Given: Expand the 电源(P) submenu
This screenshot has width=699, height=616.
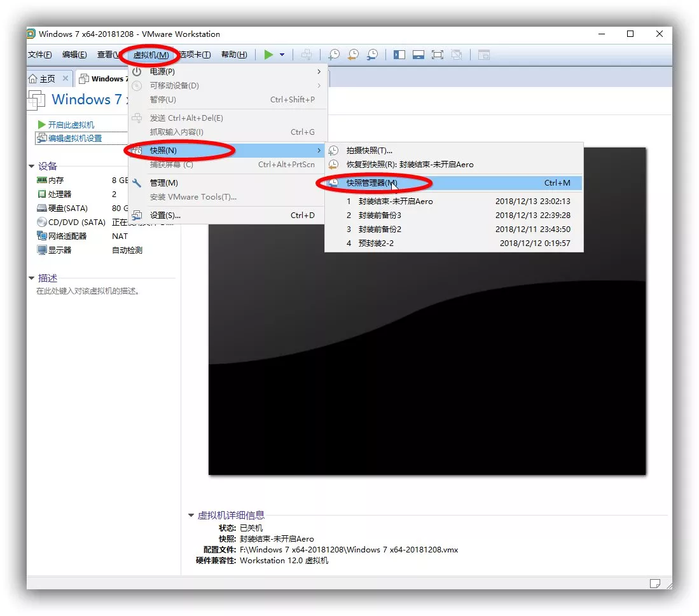Looking at the screenshot, I should pyautogui.click(x=228, y=71).
